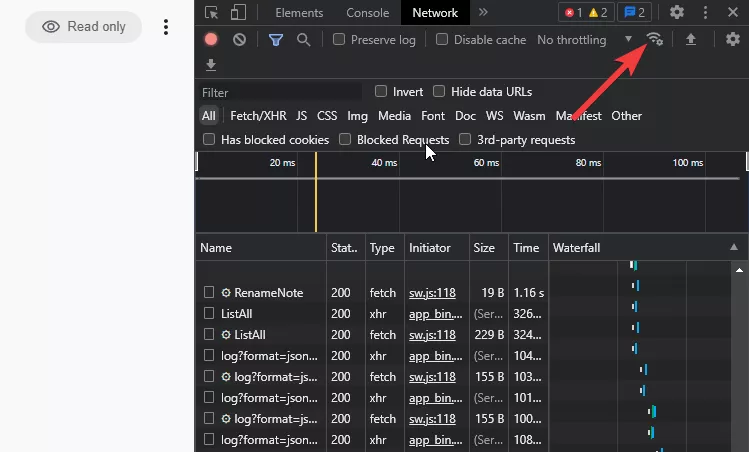Filter by WS requests

coord(494,116)
